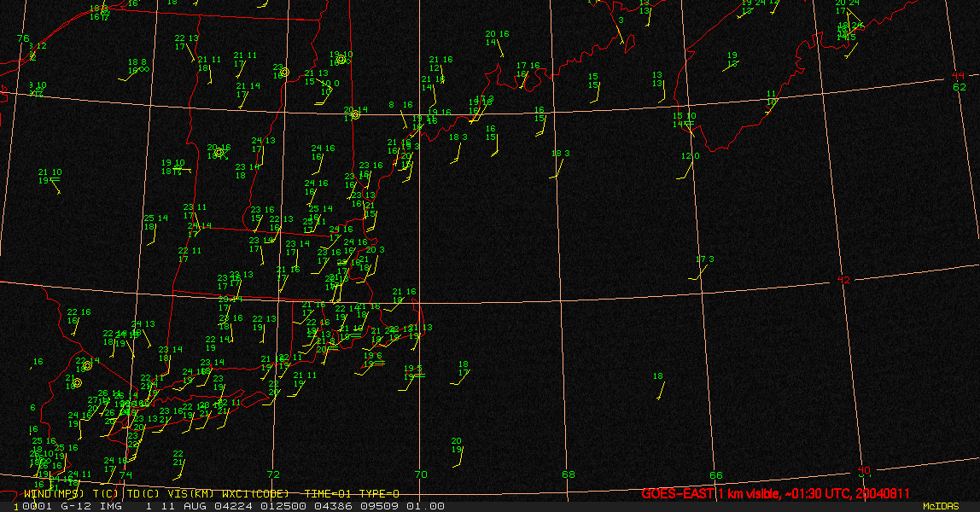Click the red 40 latitude label
The image size is (980, 512).
864,470
